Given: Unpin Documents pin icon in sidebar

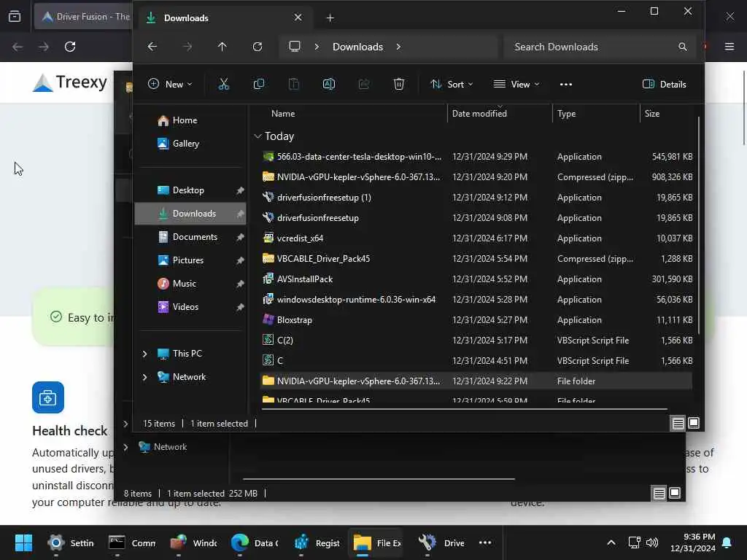Looking at the screenshot, I should pos(240,237).
